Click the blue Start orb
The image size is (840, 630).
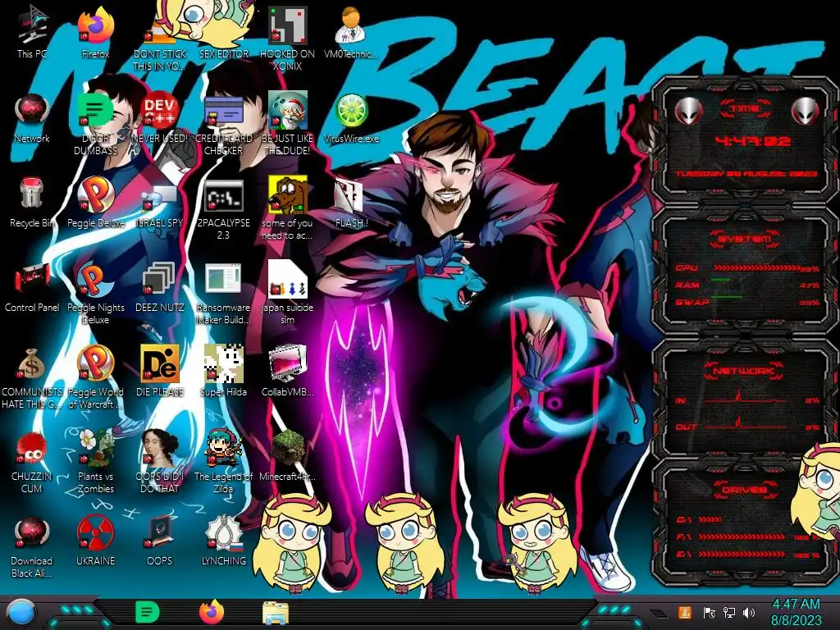[x=21, y=613]
